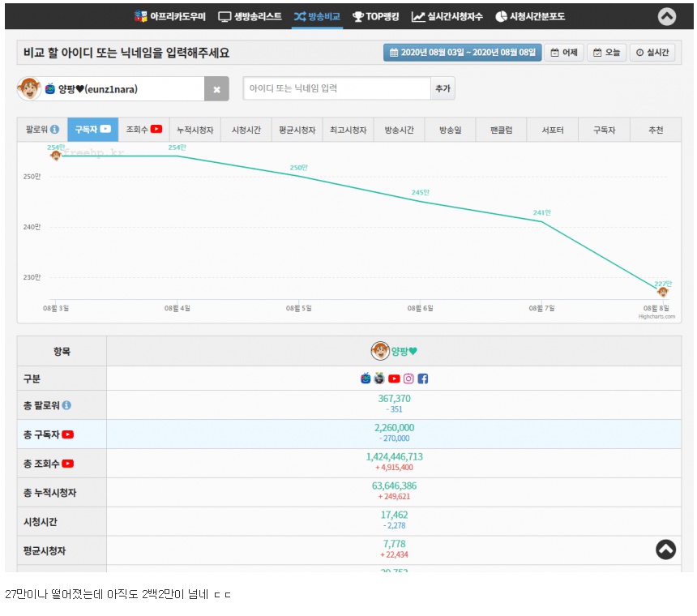Click the 총 팔로워 value 367,370
The image size is (697, 616).
point(394,399)
